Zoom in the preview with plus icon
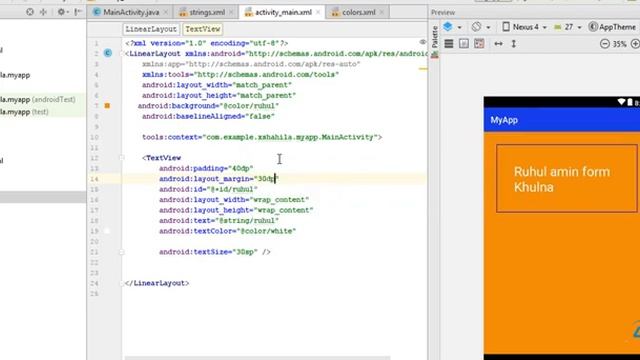 pyautogui.click(x=635, y=44)
